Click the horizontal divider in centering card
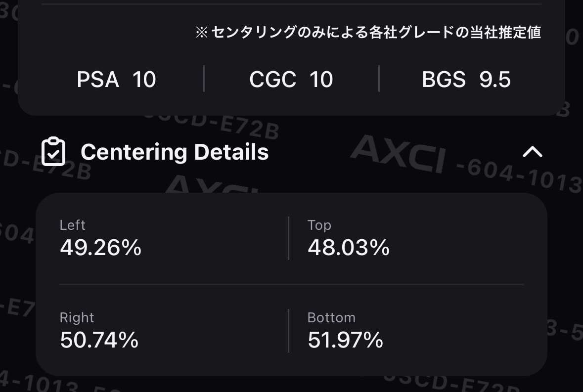The width and height of the screenshot is (583, 392). (292, 285)
